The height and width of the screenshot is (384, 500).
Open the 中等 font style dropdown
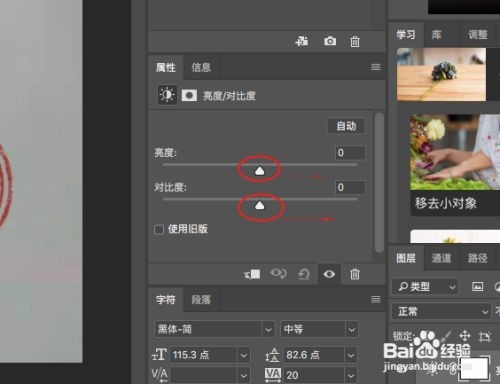[319, 329]
